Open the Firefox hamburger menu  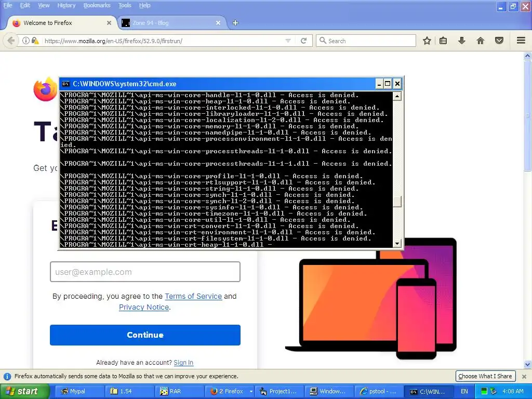(x=521, y=41)
